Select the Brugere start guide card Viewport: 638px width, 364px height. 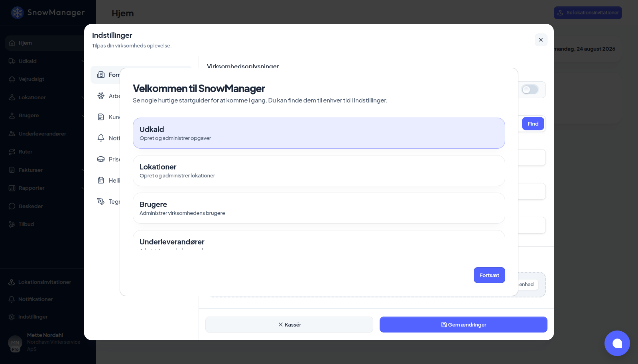[x=319, y=208]
